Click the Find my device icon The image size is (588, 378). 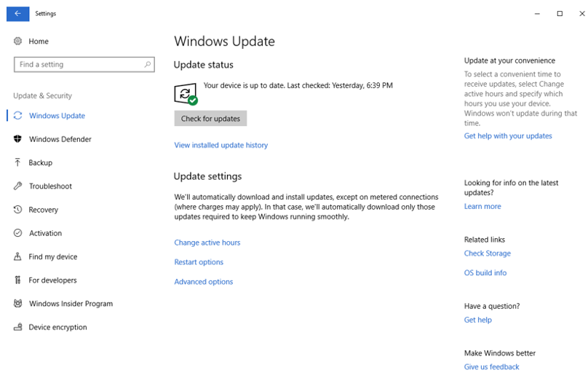18,256
